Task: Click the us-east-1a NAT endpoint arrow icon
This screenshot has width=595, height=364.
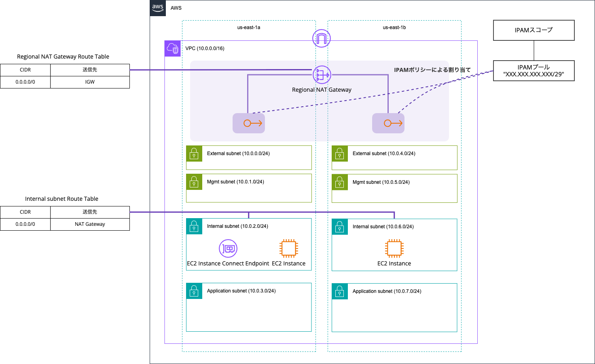Action: (249, 123)
